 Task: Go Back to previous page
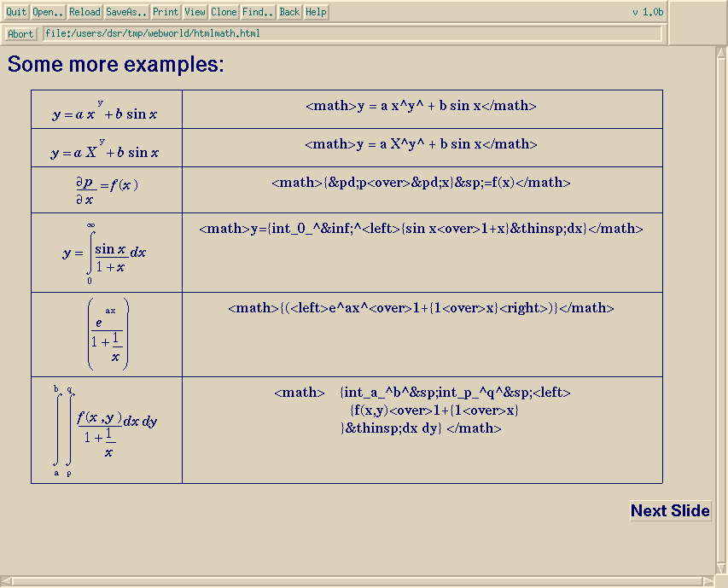[289, 12]
